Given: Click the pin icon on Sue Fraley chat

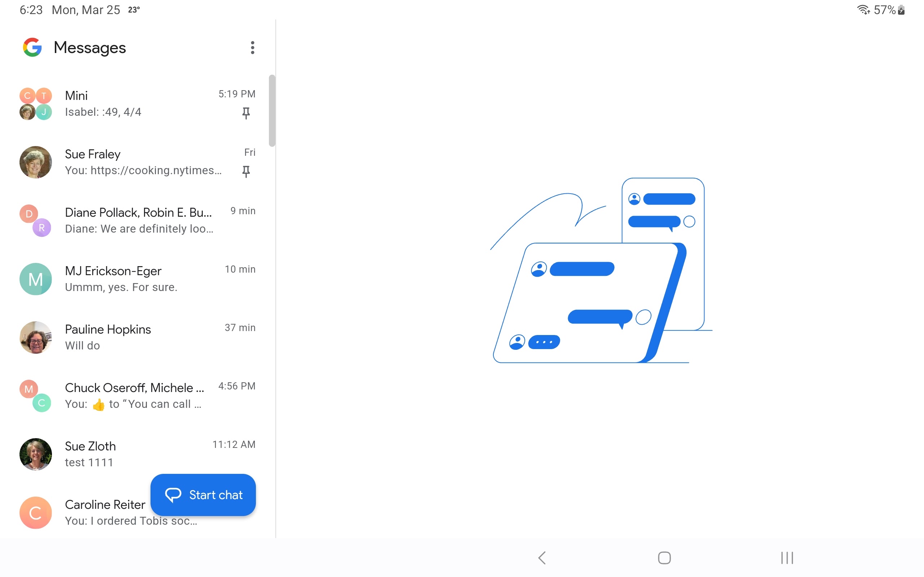Looking at the screenshot, I should pos(246,171).
